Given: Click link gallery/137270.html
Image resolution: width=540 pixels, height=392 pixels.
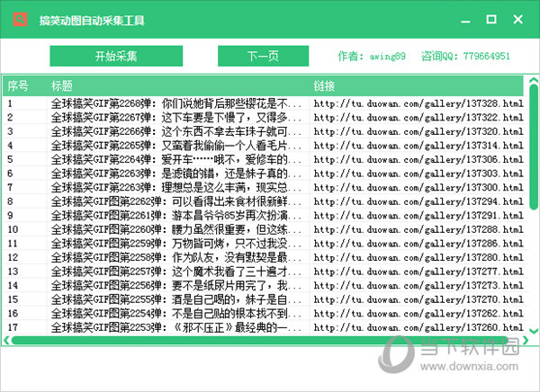Looking at the screenshot, I should coord(418,299).
